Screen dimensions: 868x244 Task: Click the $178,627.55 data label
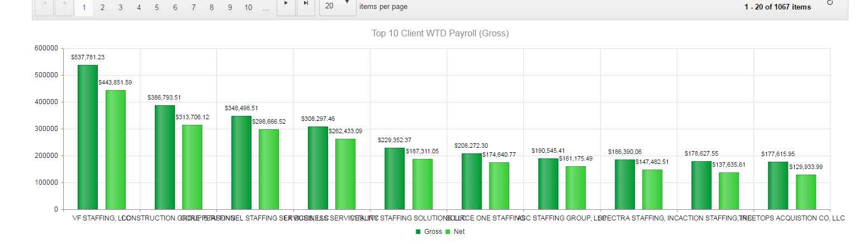[701, 153]
